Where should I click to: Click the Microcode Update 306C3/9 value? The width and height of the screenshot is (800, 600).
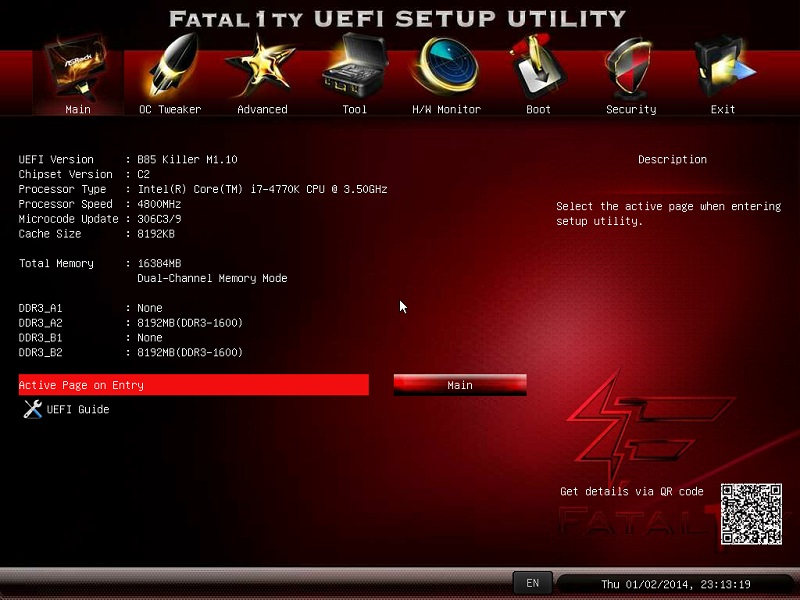pyautogui.click(x=159, y=219)
